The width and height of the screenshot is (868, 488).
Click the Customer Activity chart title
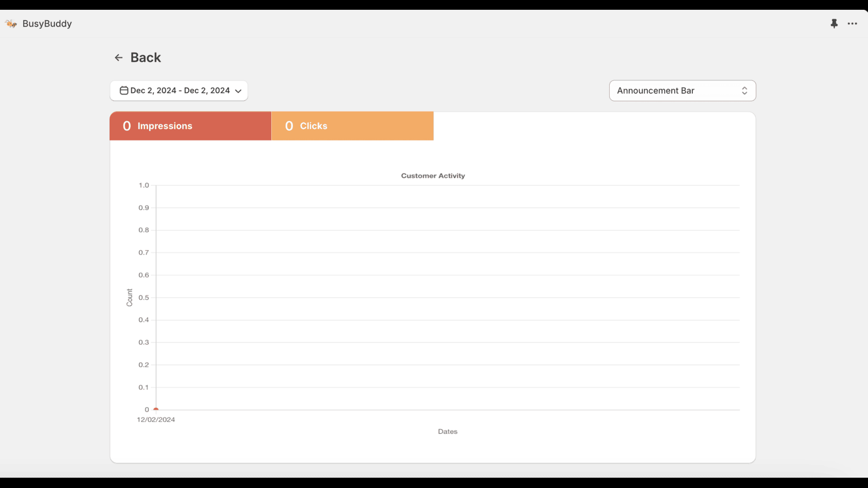(432, 175)
